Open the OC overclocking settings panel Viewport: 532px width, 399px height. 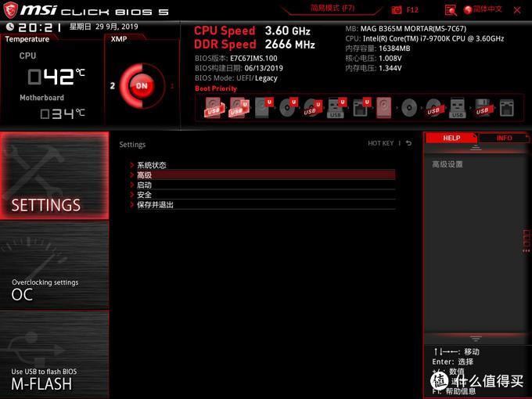pos(55,265)
